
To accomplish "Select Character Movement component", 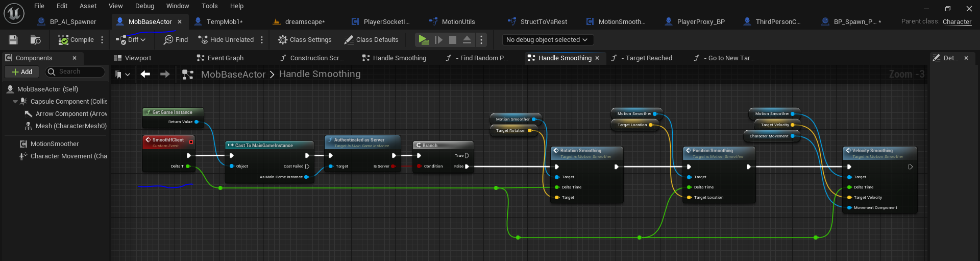I will [x=63, y=156].
